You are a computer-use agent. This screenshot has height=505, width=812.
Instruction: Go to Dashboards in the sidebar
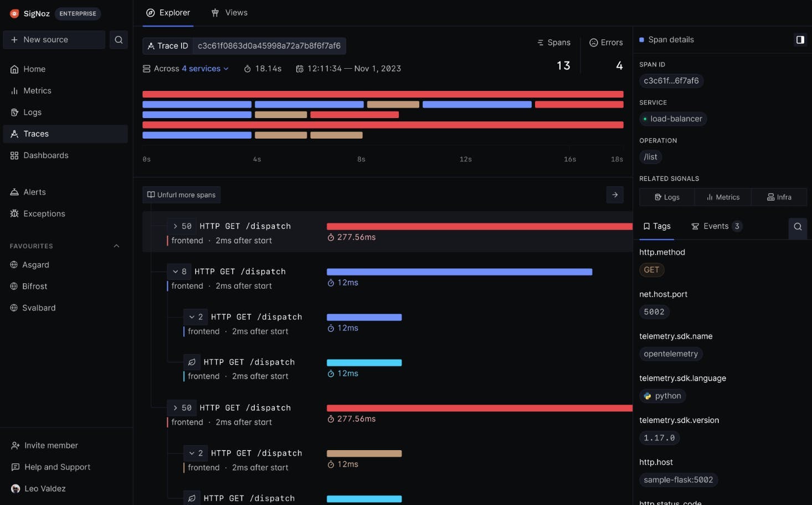45,156
